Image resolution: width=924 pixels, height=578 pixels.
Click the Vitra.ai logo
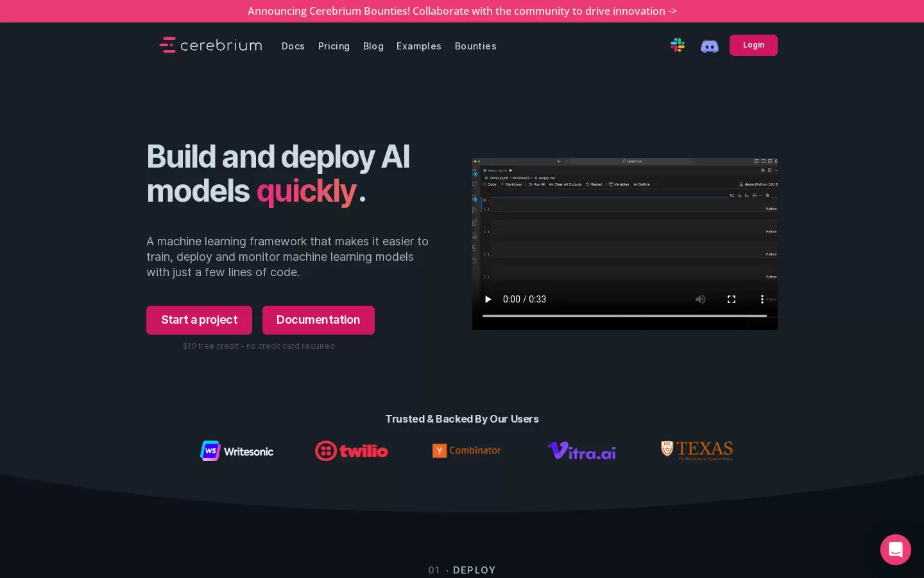581,451
